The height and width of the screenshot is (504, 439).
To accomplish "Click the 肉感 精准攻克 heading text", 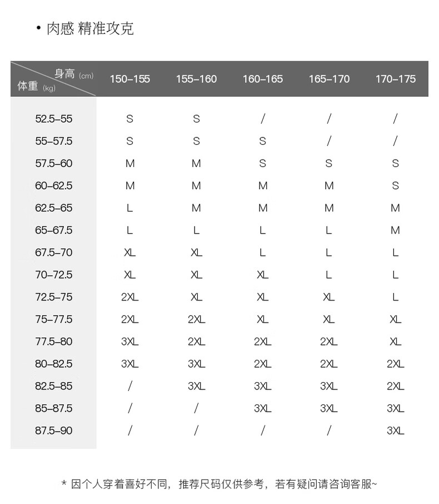I will 89,29.
